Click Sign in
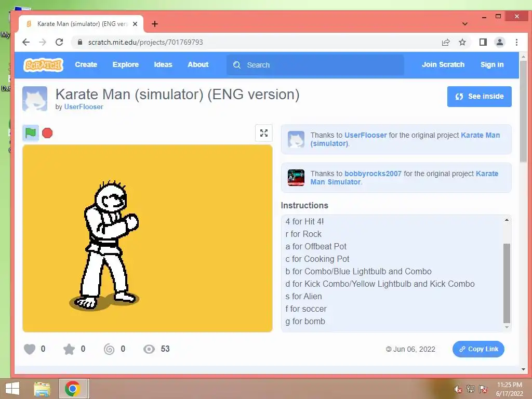 pos(491,64)
